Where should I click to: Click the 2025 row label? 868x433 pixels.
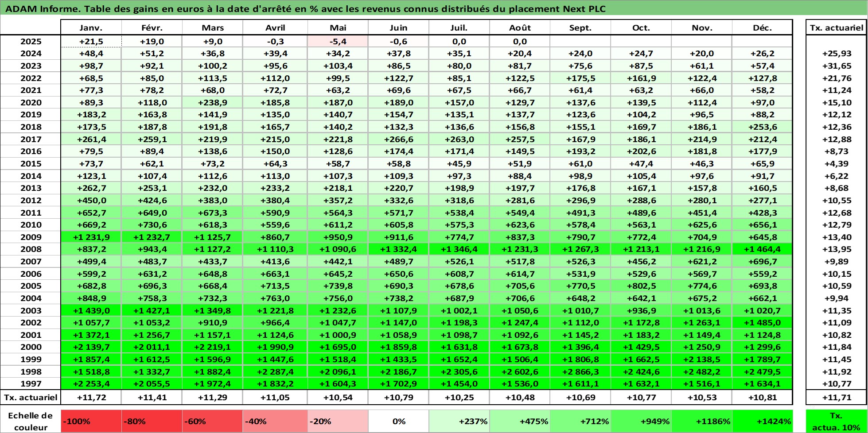(x=31, y=41)
